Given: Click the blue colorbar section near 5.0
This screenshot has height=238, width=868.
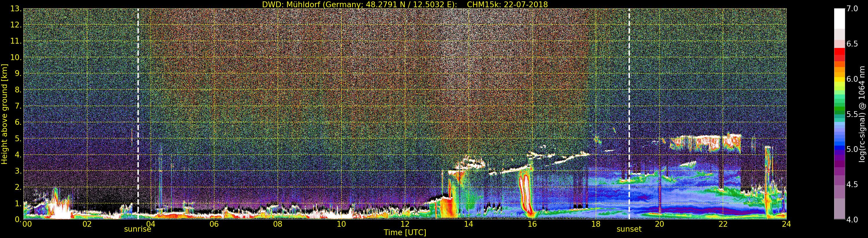Looking at the screenshot, I should coord(839,147).
